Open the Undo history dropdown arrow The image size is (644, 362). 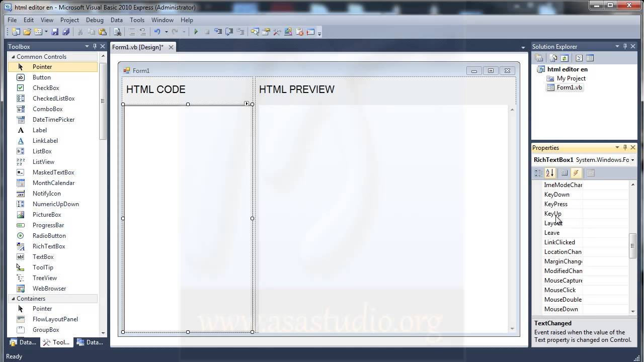(x=166, y=32)
